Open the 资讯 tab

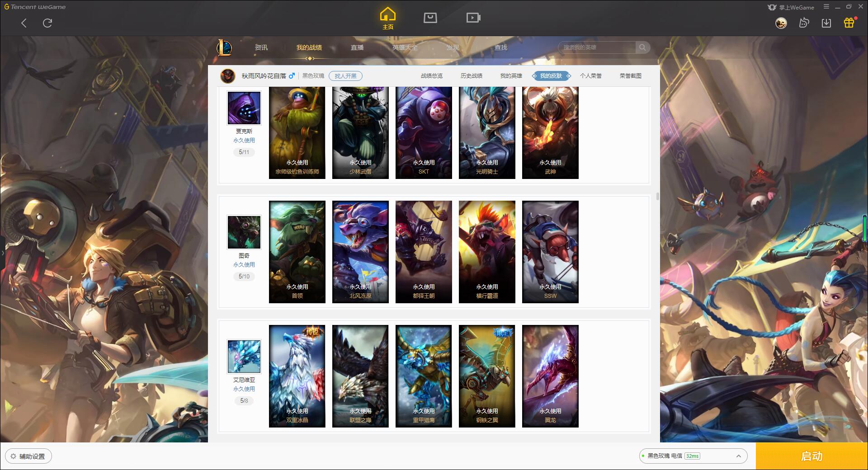(x=261, y=47)
